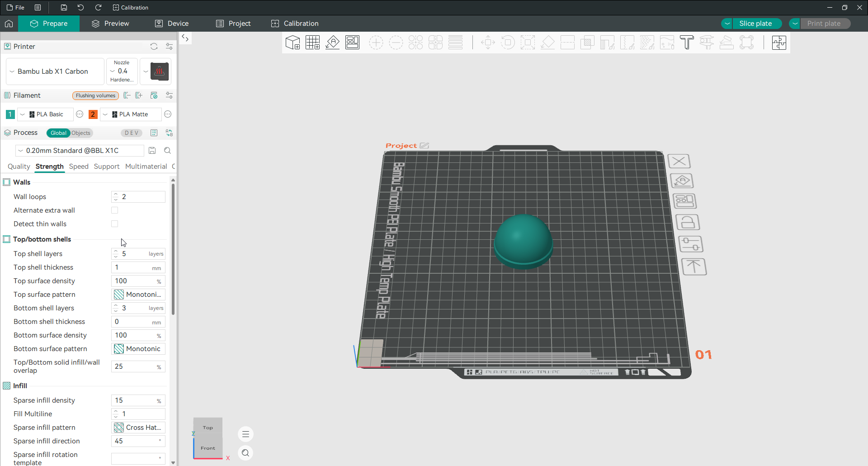
Task: Open the Speed settings tab
Action: (79, 166)
